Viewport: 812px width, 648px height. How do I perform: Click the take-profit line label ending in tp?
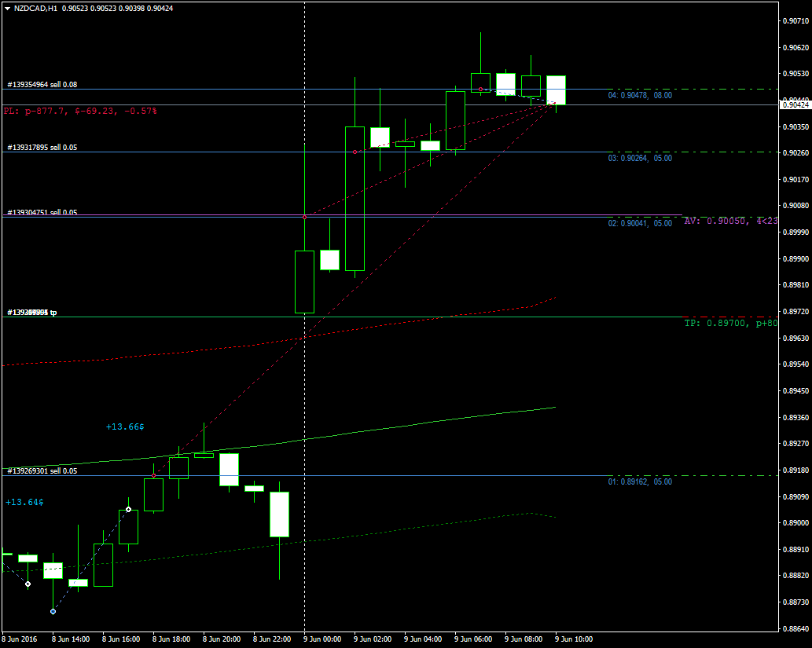pos(32,313)
